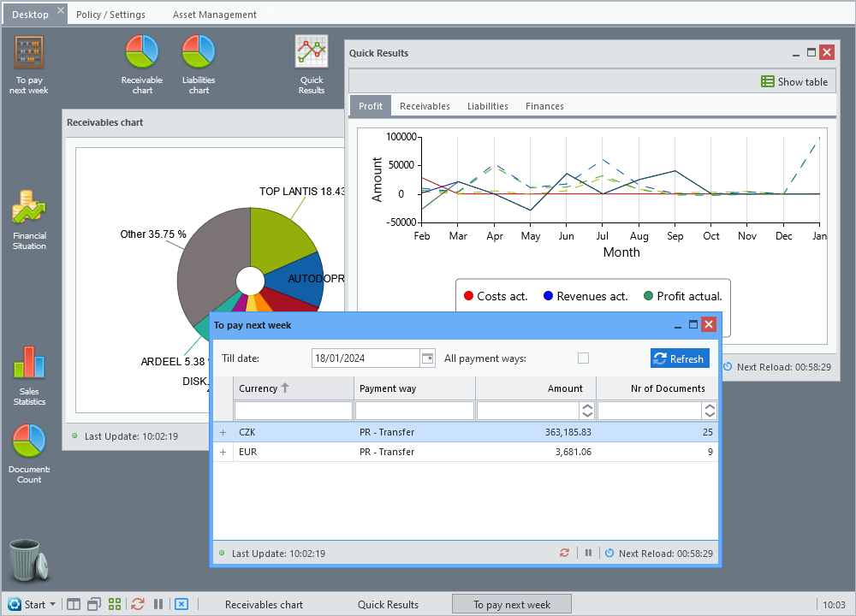
Task: Expand the EUR currency row
Action: point(223,452)
